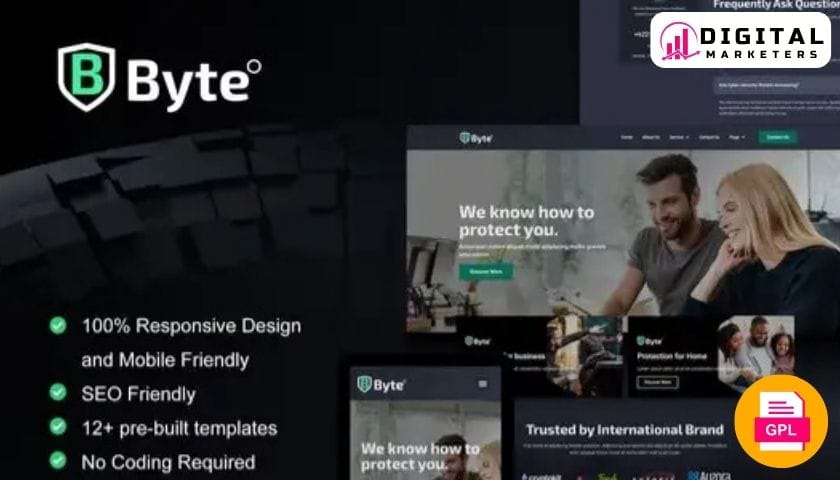This screenshot has height=480, width=840.
Task: Click the Digital Marketers logo badge
Action: tap(740, 40)
